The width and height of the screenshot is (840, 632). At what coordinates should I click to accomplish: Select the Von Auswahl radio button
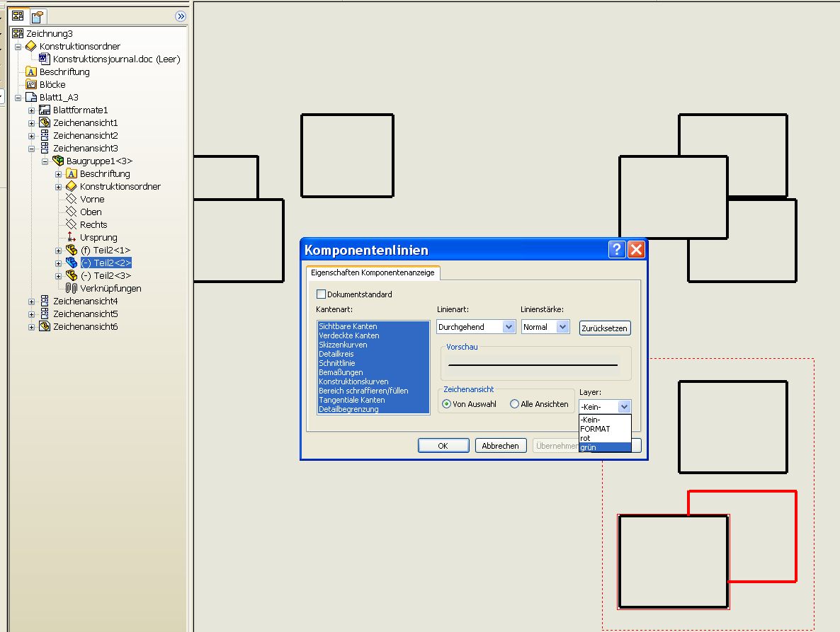pyautogui.click(x=446, y=404)
